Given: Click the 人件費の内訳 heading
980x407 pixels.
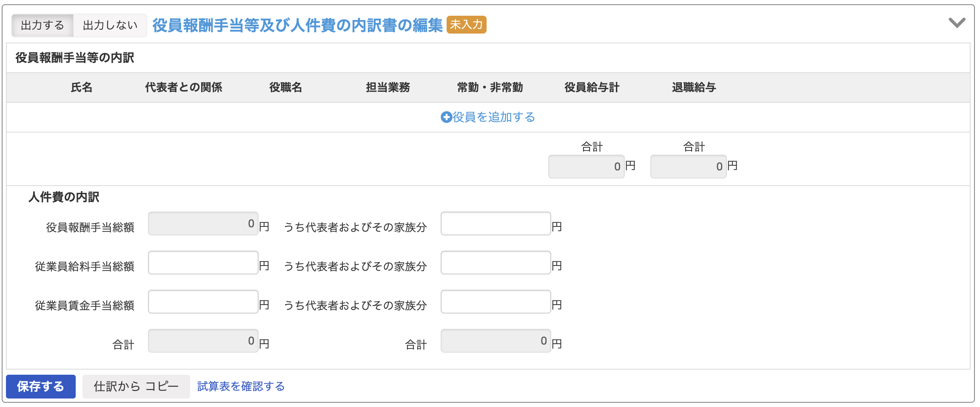Looking at the screenshot, I should coord(64,197).
